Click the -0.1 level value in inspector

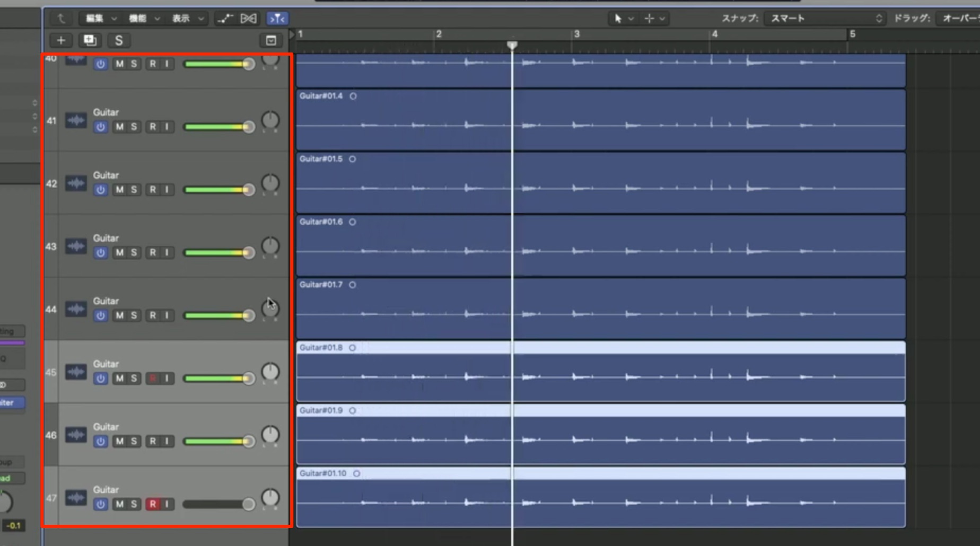(13, 526)
